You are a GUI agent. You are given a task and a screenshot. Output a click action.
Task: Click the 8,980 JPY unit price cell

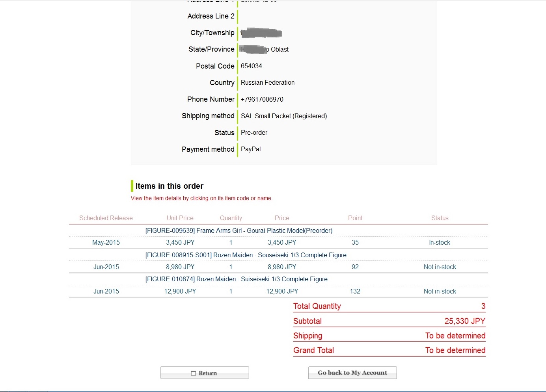[x=180, y=267]
